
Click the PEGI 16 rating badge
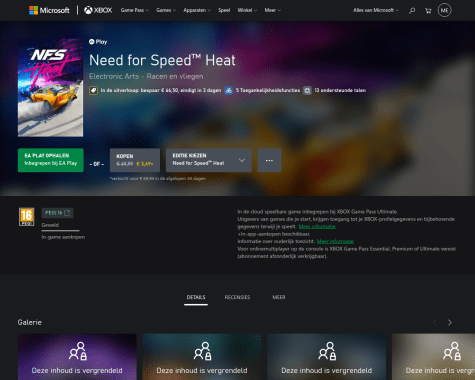pyautogui.click(x=26, y=217)
